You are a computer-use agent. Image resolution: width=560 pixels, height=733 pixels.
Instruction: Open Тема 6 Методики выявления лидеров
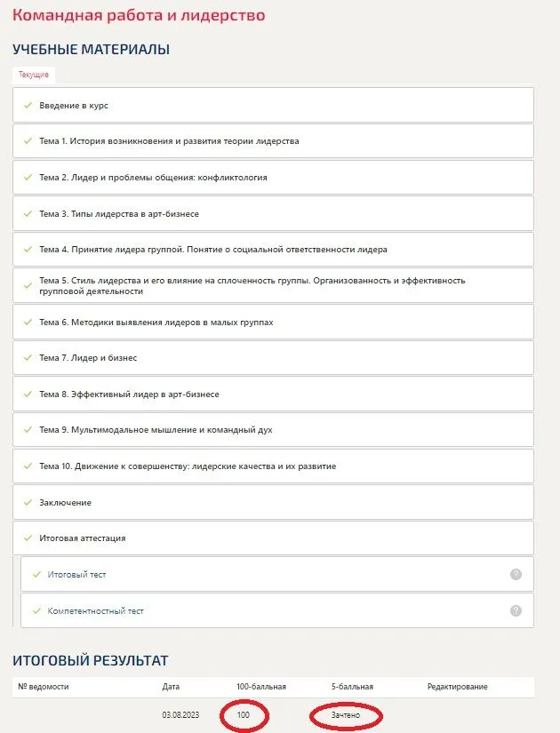(x=156, y=323)
